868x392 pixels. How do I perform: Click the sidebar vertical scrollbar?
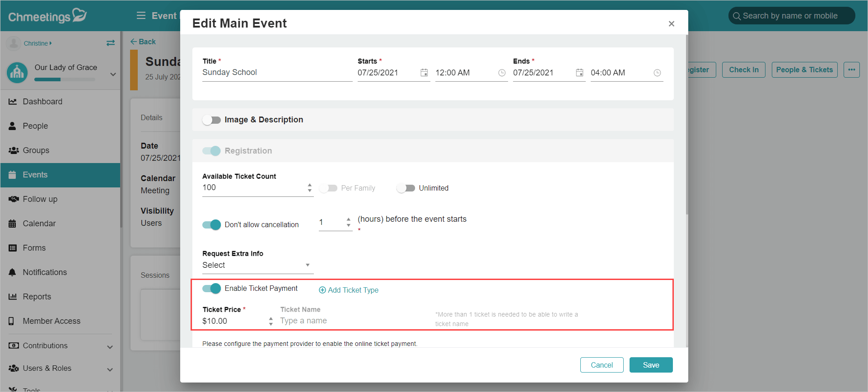coord(121,129)
